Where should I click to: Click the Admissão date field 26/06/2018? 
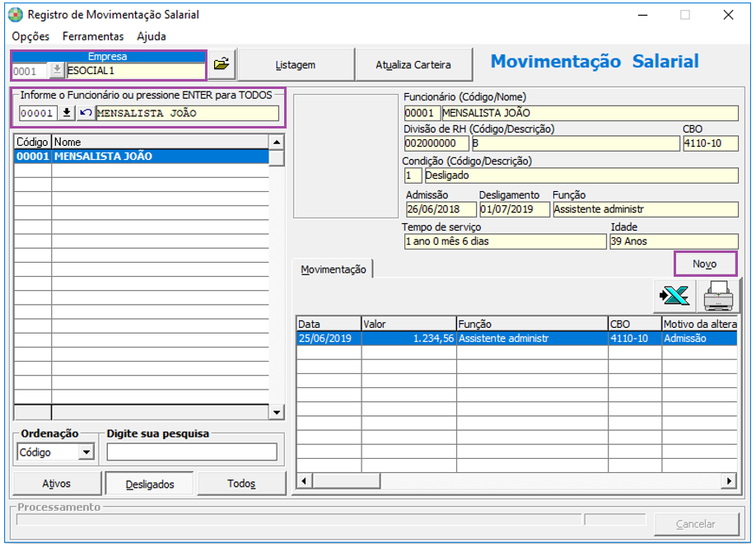click(x=441, y=209)
